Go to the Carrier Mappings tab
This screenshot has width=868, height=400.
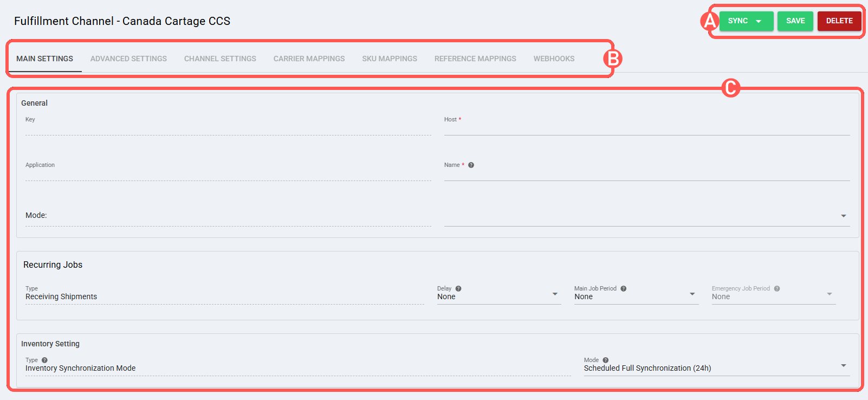(309, 59)
